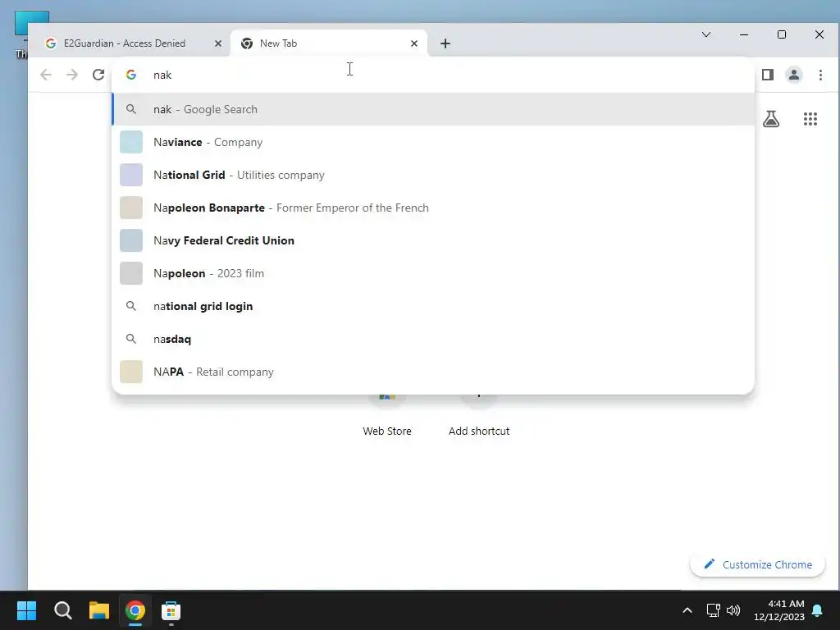This screenshot has width=840, height=630.
Task: Select the 'nasdaq' search suggestion
Action: point(433,339)
